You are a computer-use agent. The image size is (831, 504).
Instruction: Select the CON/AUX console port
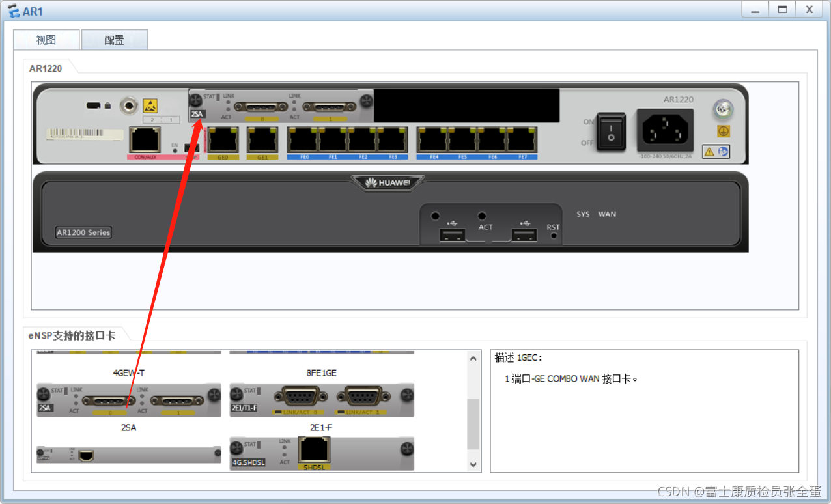click(x=146, y=139)
